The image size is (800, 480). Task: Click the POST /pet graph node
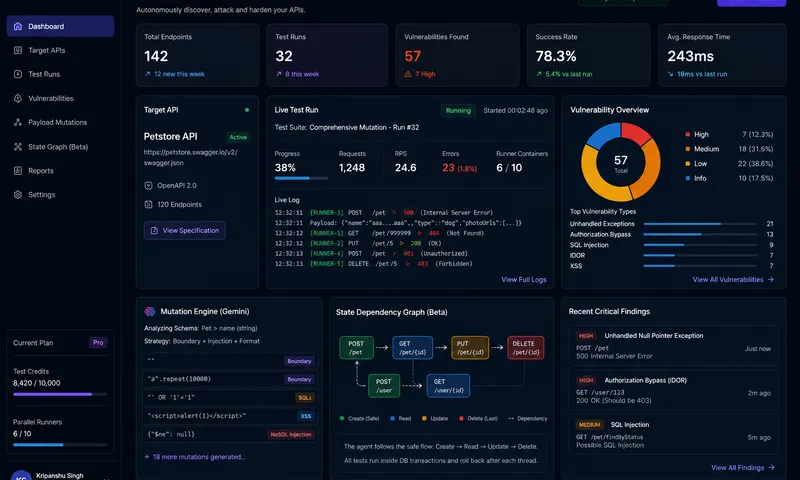[x=356, y=348]
